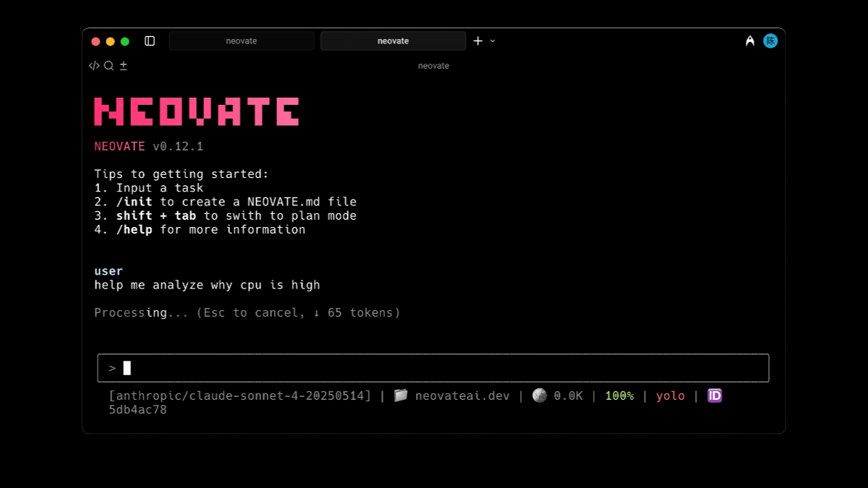This screenshot has height=488, width=868.
Task: Open the code blocks panel icon
Action: (x=94, y=65)
